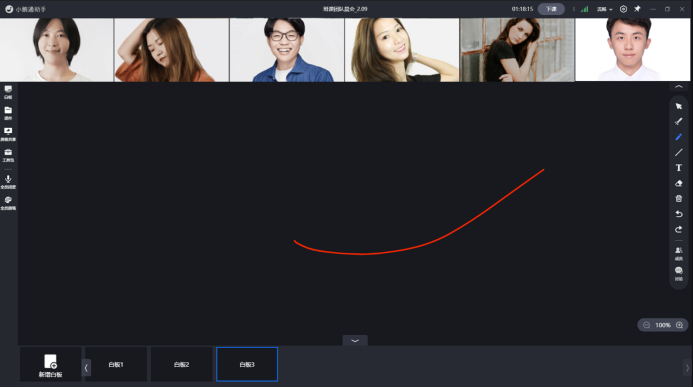Go to next whiteboard tabs arrow
Viewport: 693px width, 388px height.
coord(687,367)
